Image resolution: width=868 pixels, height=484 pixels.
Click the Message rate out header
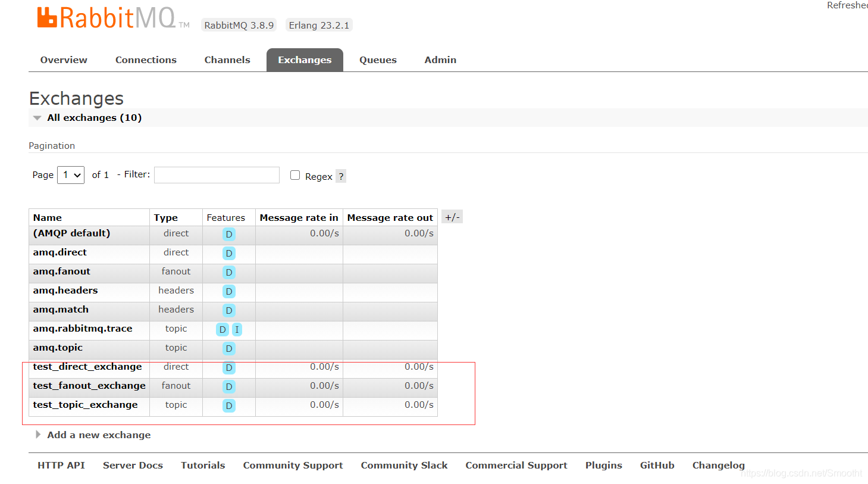point(390,218)
